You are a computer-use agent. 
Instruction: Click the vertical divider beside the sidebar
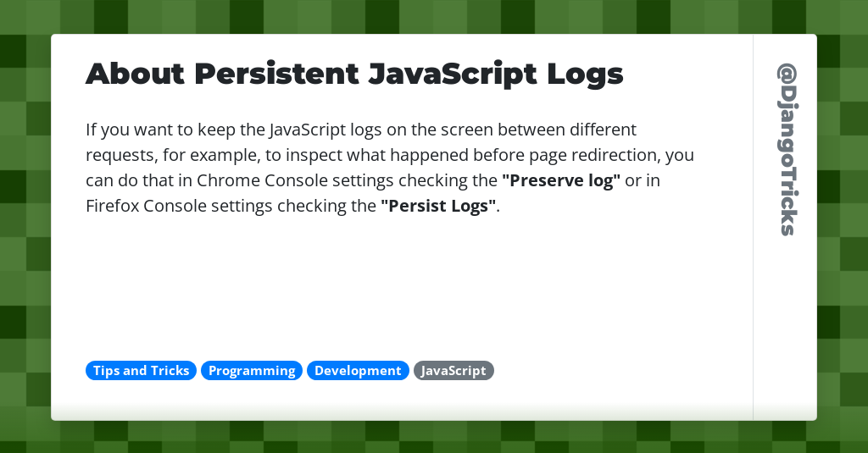753,254
